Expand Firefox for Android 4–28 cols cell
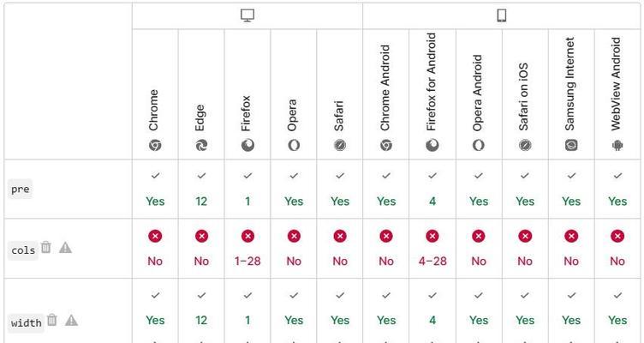 click(432, 249)
